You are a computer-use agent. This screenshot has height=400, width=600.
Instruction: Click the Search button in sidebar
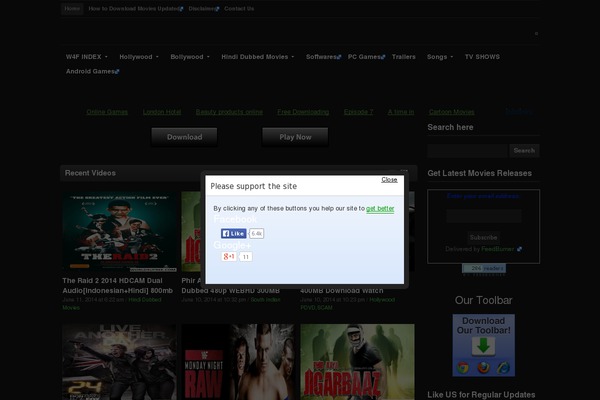pos(524,150)
